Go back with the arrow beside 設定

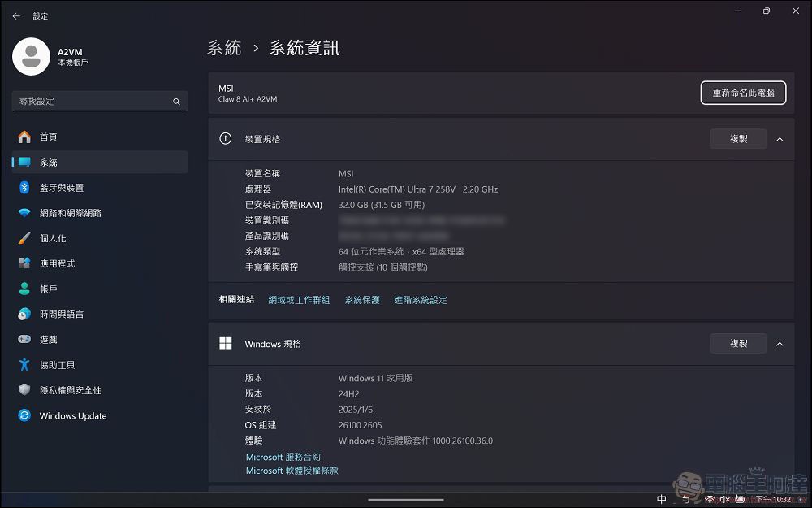pos(16,16)
